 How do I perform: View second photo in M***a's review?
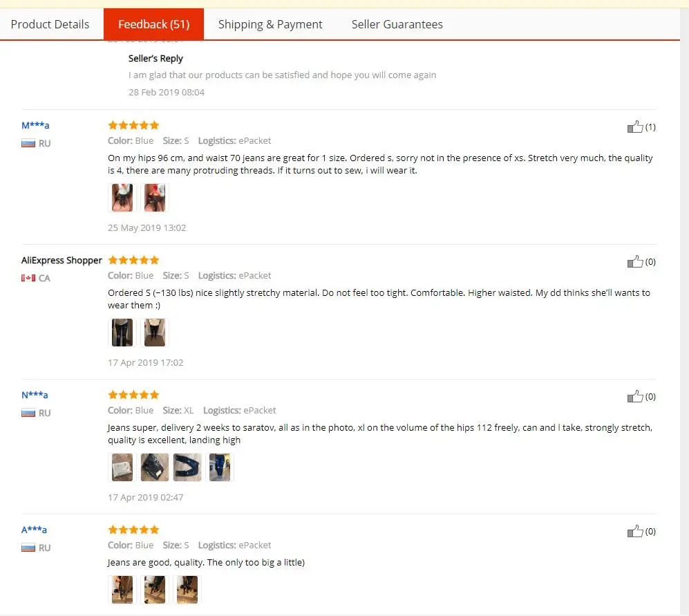pos(155,198)
